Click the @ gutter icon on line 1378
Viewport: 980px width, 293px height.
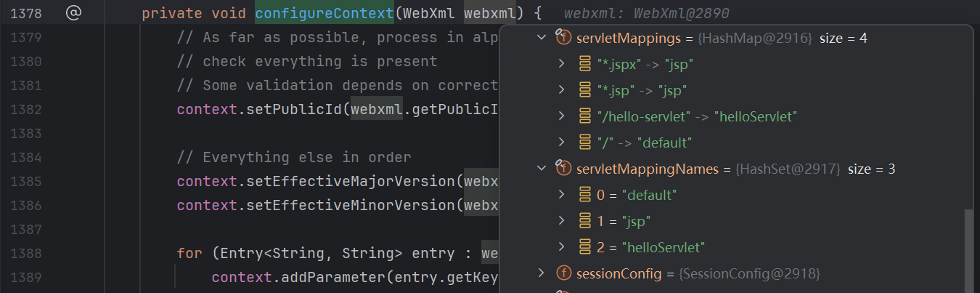pos(73,13)
